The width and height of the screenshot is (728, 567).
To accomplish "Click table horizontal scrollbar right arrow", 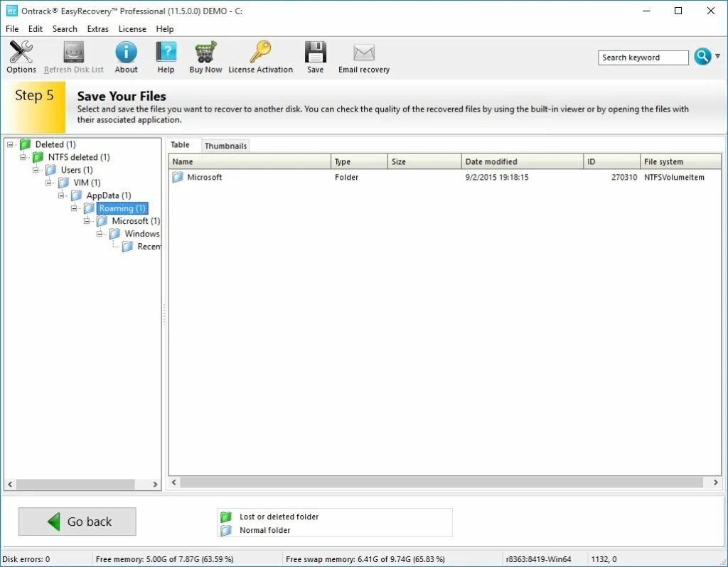I will [715, 482].
